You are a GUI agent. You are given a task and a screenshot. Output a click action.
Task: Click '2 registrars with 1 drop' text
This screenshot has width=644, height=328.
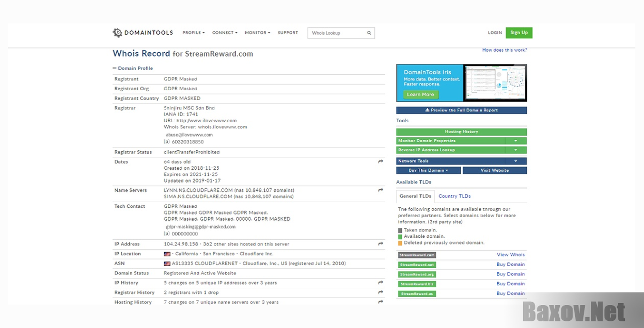pyautogui.click(x=191, y=292)
